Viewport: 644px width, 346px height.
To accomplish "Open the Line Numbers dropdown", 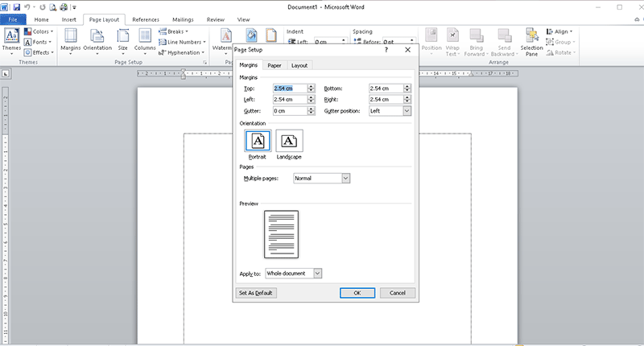I will pos(183,42).
